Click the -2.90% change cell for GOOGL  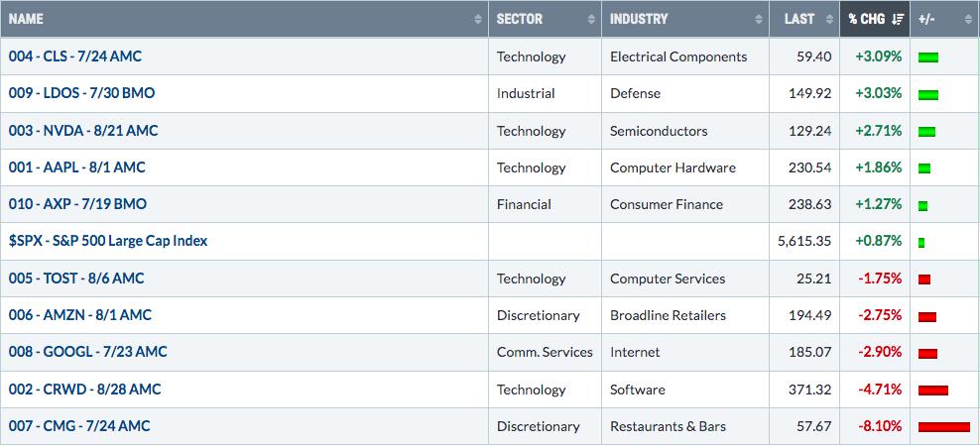[x=880, y=352]
